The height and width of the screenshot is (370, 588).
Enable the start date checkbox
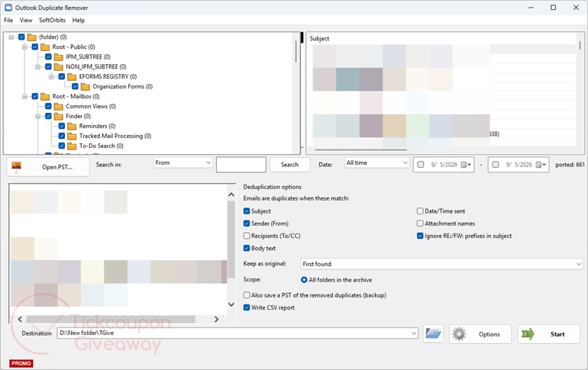[421, 165]
